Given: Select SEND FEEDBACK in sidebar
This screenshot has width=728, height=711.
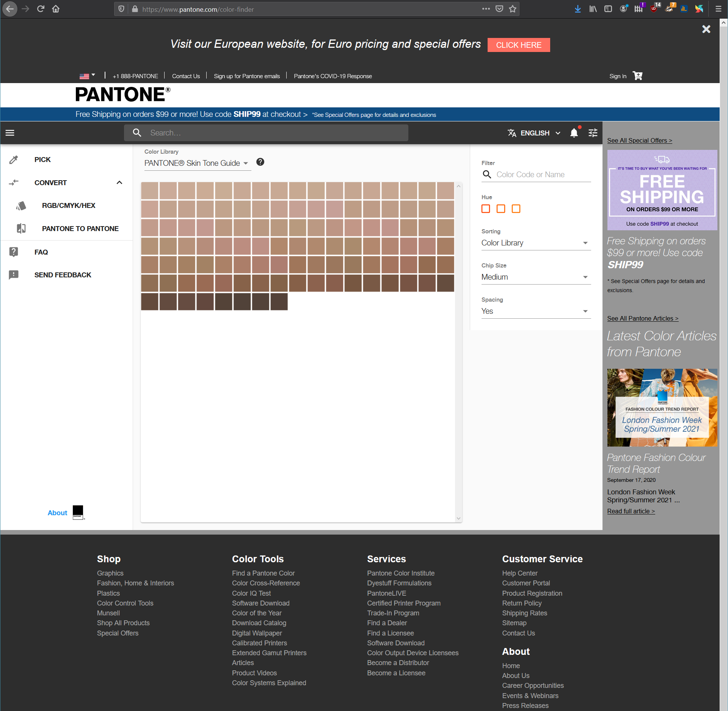Looking at the screenshot, I should (63, 275).
